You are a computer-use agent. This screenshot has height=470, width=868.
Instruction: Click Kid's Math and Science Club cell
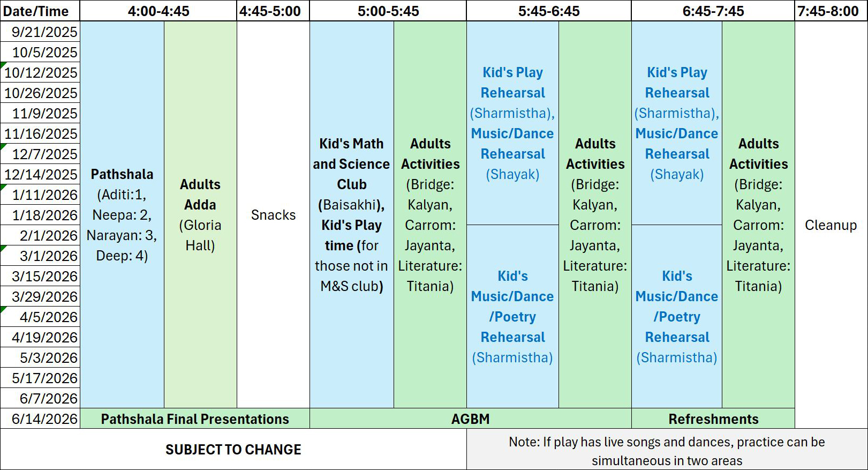point(352,215)
